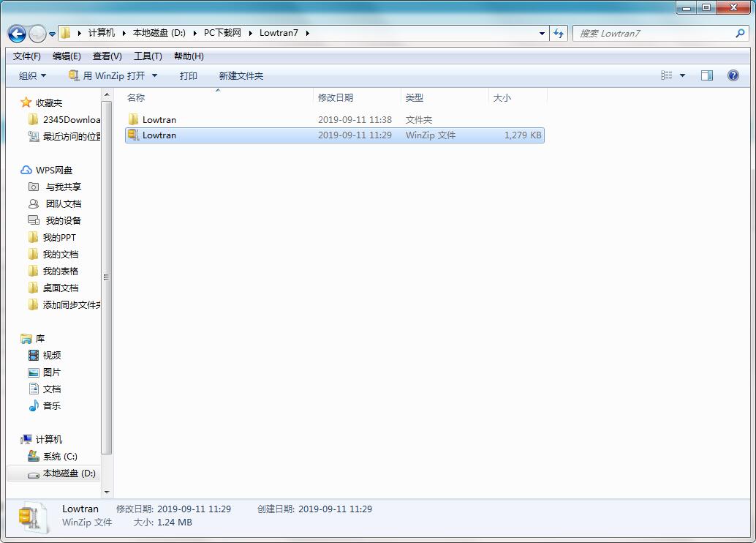Click the 打印 button

click(188, 75)
